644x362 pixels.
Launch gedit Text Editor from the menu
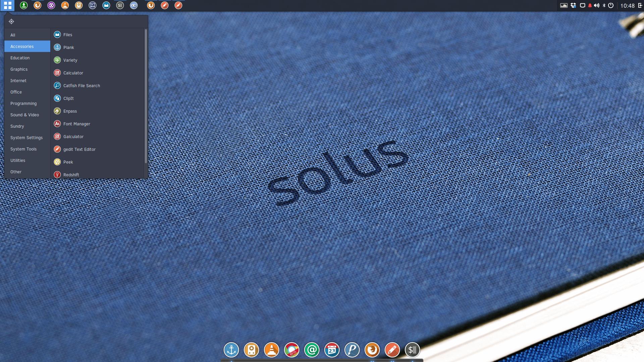97,149
